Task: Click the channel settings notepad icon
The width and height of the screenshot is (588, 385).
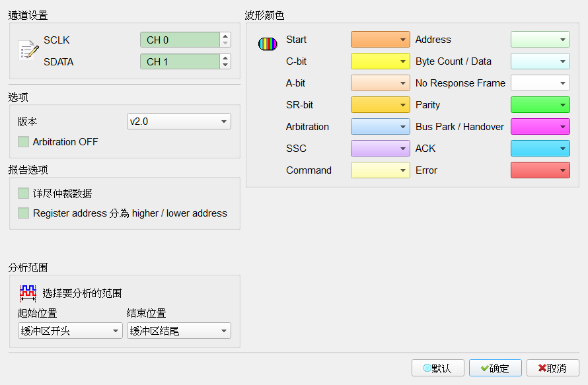Action: coord(28,50)
